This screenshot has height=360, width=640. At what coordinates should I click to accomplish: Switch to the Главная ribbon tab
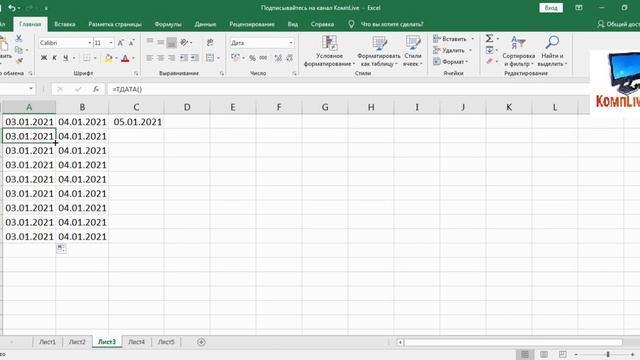[30, 24]
